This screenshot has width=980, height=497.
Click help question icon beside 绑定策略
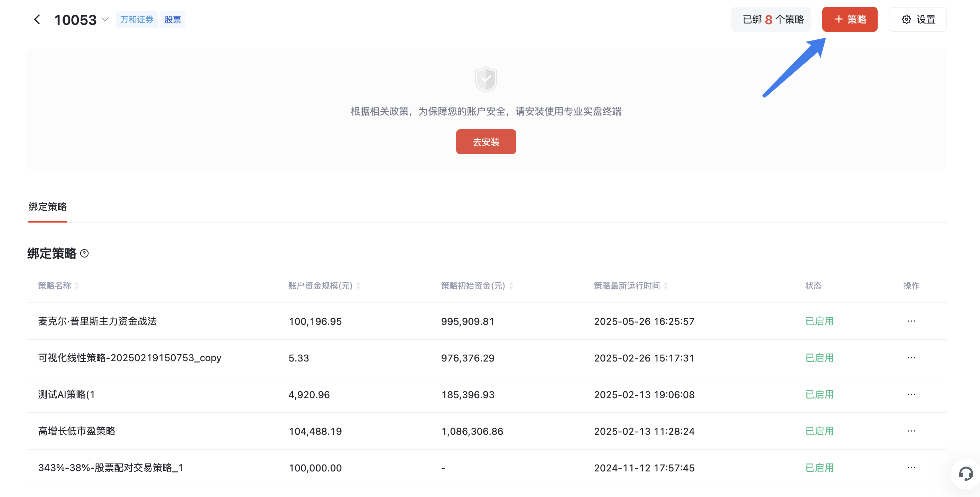(84, 253)
